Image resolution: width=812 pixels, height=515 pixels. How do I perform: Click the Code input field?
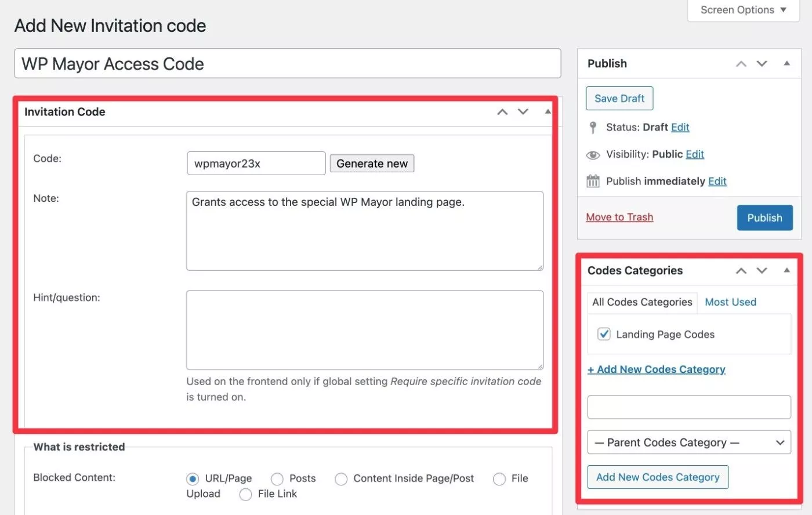coord(256,164)
